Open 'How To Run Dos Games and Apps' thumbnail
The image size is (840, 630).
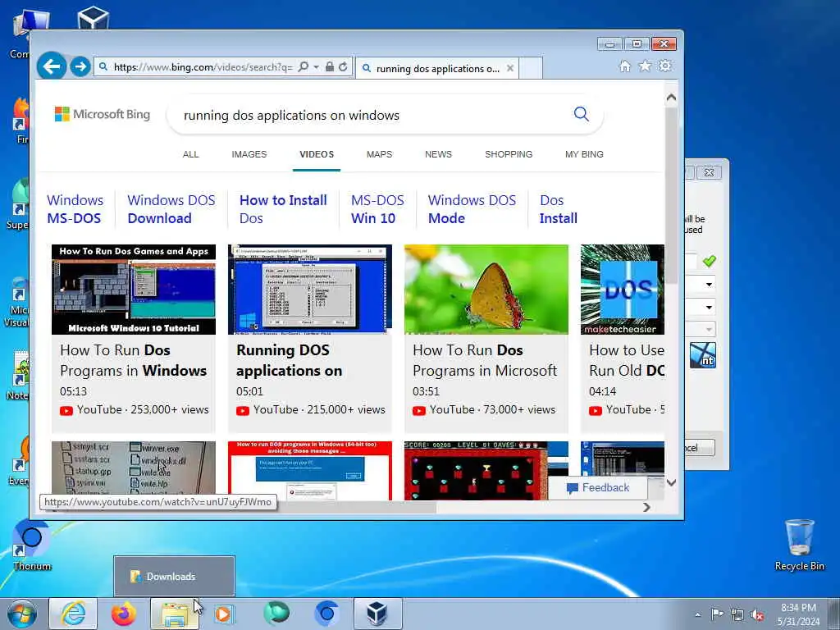tap(134, 290)
